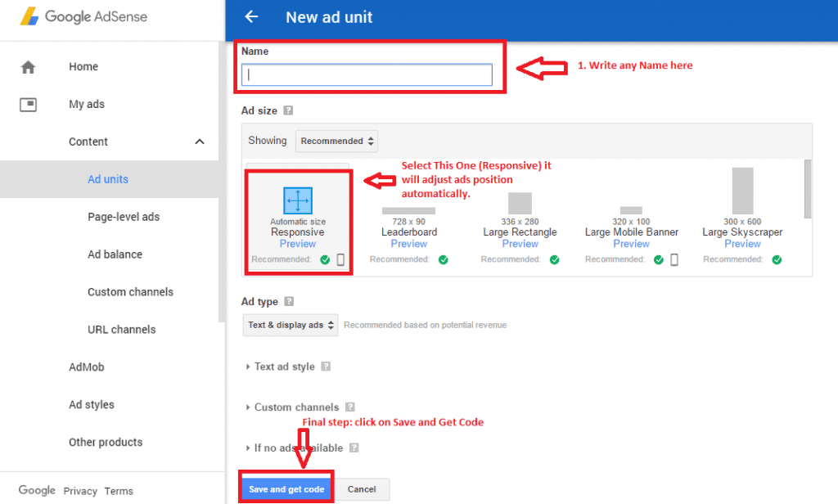Viewport: 838px width, 504px height.
Task: Open the Terms footer link
Action: point(119,491)
